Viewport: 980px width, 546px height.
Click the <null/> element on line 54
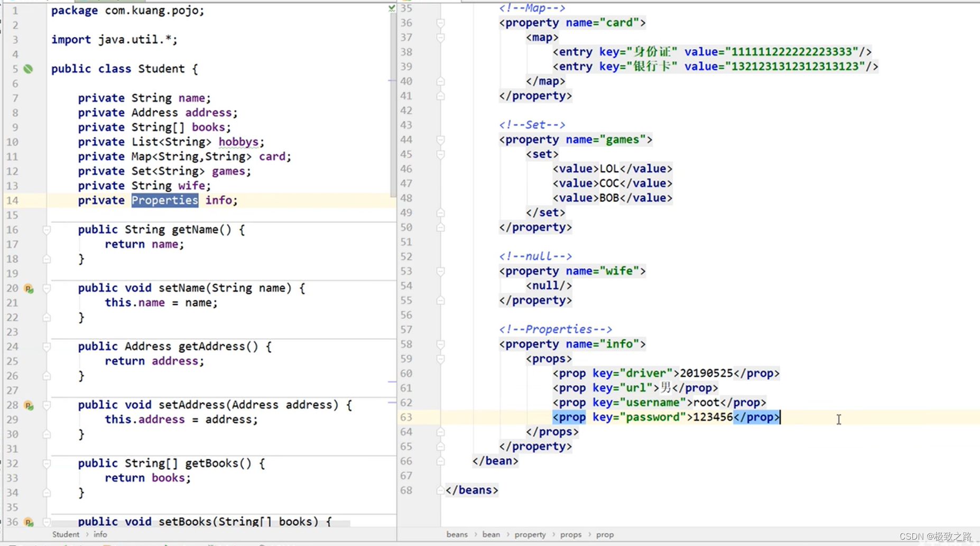tap(549, 286)
